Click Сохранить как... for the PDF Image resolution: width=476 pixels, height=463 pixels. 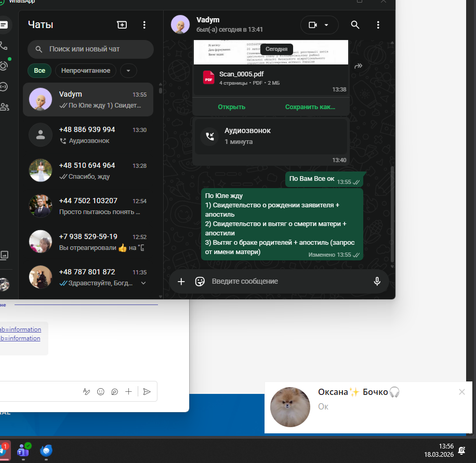click(x=310, y=107)
